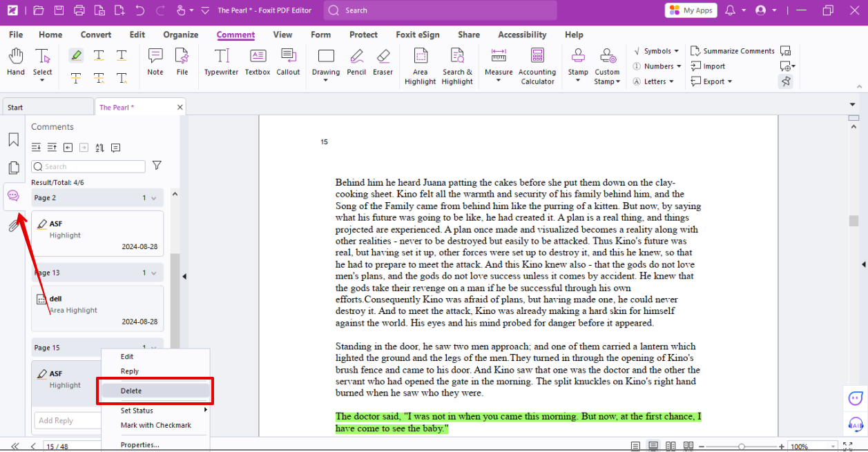Open the comment filter options

(157, 166)
